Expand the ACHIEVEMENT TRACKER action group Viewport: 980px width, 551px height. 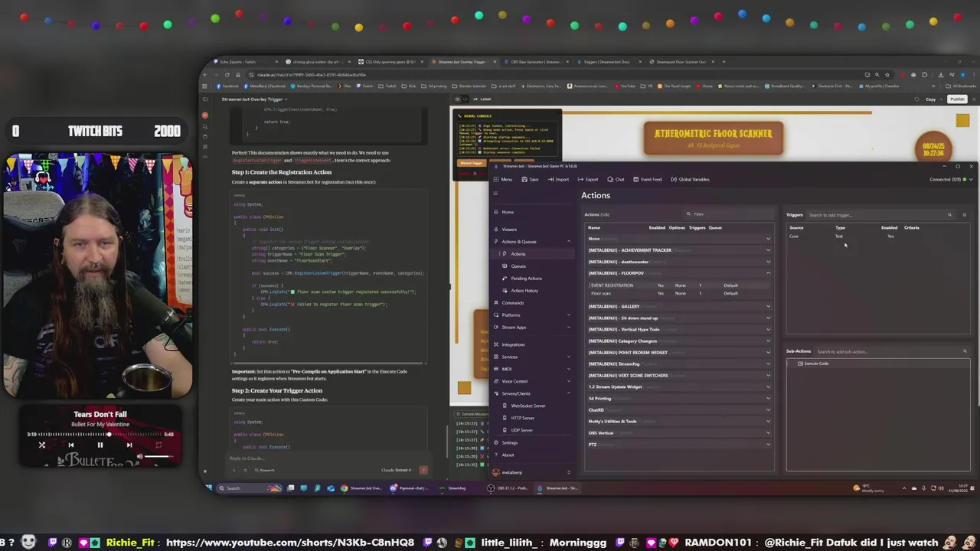pyautogui.click(x=768, y=250)
